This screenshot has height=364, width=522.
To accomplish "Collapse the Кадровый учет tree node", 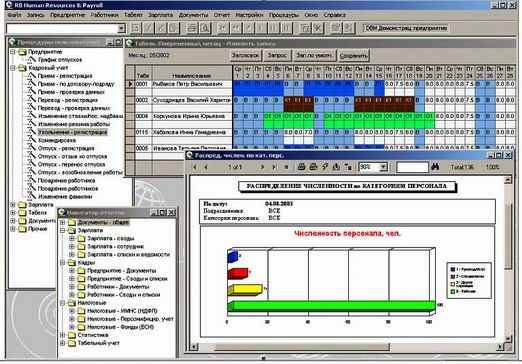I will (x=13, y=68).
